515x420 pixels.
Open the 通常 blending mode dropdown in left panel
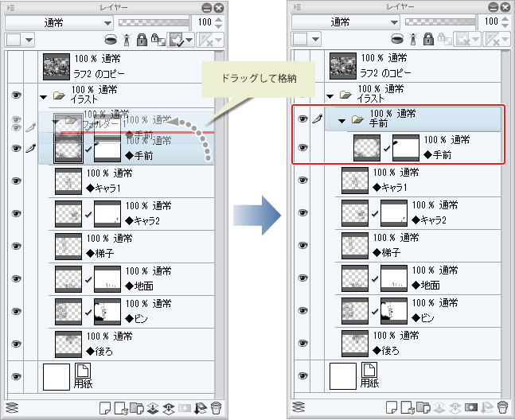(x=59, y=22)
